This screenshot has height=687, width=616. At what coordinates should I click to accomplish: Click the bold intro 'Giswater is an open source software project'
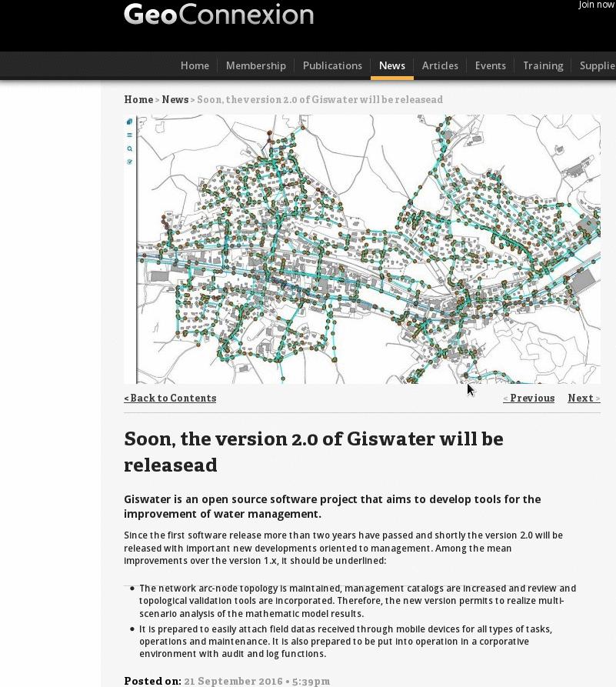point(332,506)
